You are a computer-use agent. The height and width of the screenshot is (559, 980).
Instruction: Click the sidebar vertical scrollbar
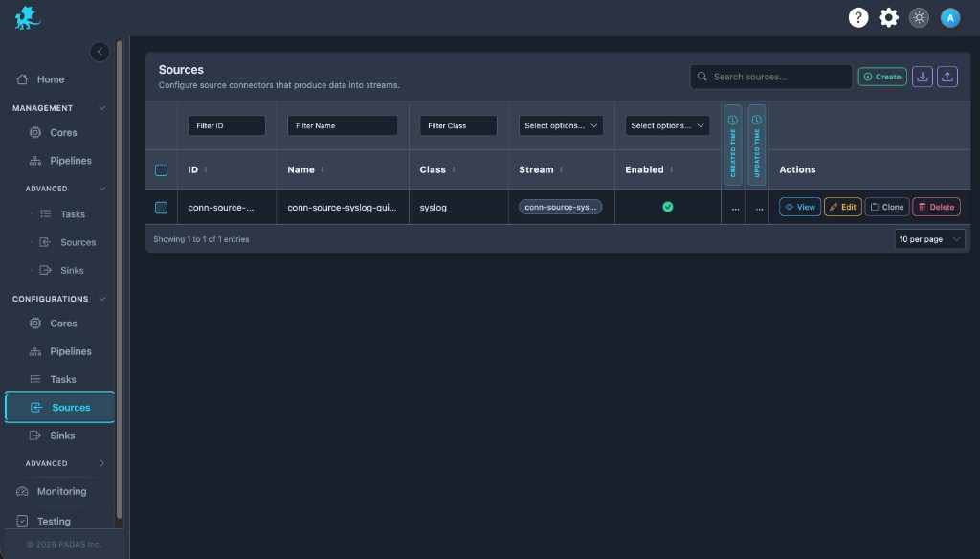120,279
